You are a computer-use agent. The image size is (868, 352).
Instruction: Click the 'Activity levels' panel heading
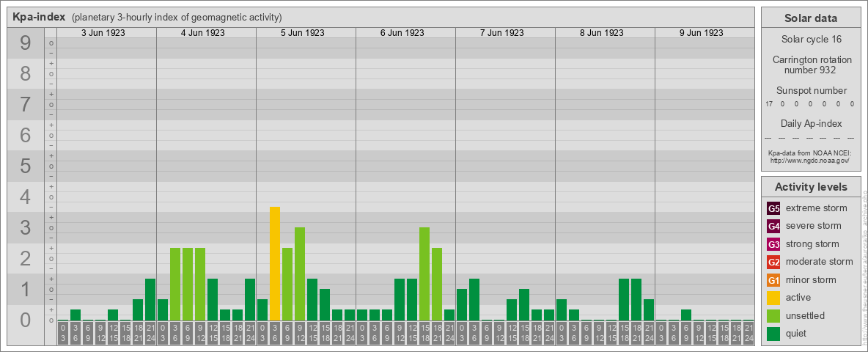point(811,187)
